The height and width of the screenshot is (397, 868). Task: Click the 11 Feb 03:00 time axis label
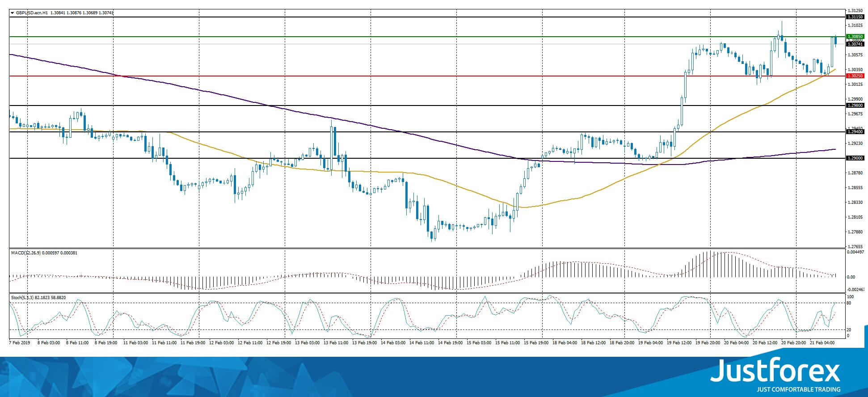coord(135,343)
